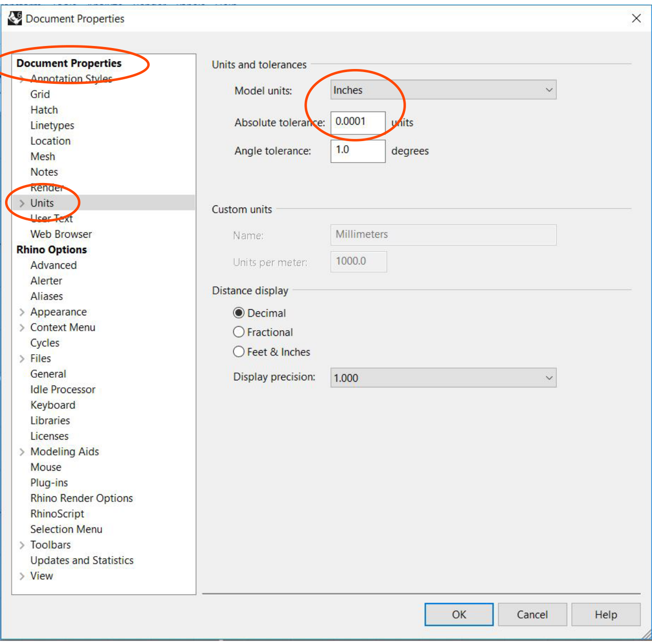Viewport: 652px width, 644px height.
Task: Select Context Menu in the options tree
Action: point(62,327)
